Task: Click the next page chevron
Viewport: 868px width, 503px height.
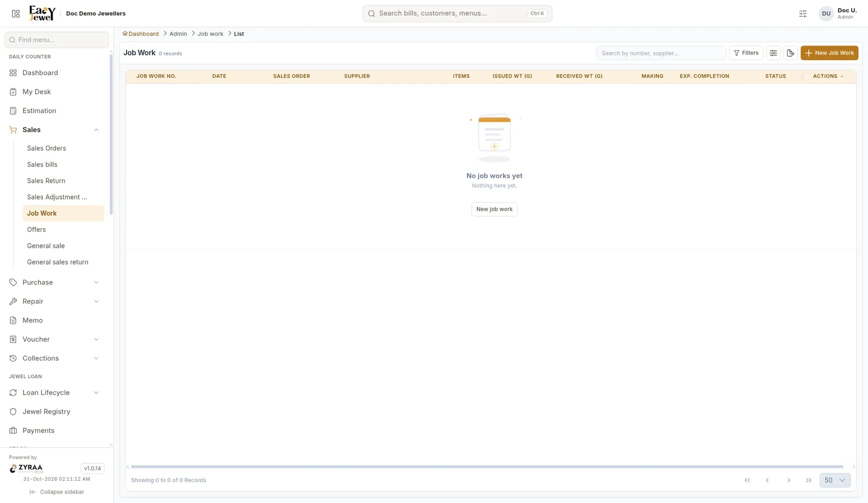Action: tap(788, 480)
